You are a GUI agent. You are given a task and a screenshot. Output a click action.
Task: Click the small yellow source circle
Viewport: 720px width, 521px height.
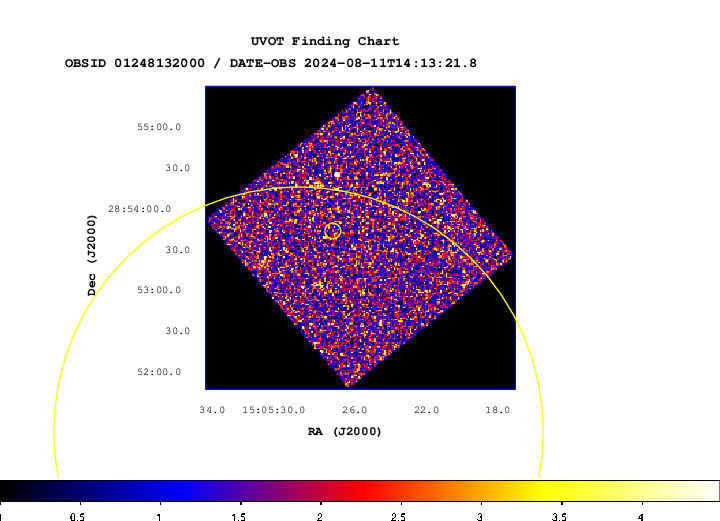332,231
